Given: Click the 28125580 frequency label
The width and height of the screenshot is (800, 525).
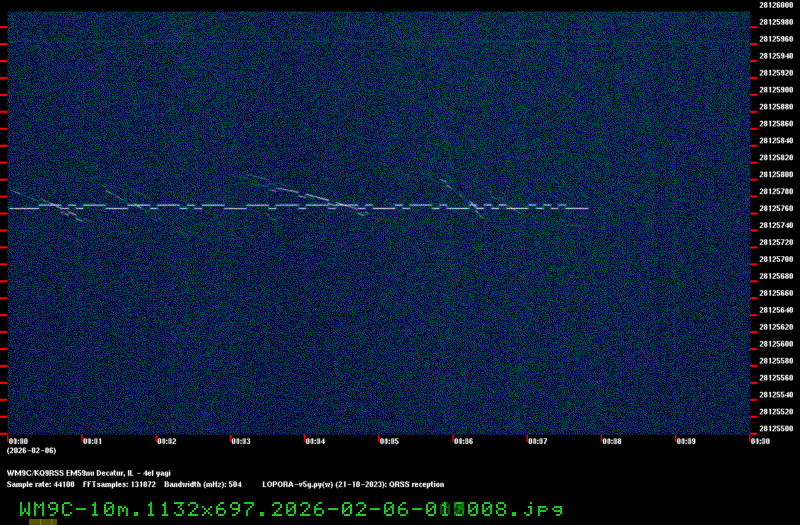Looking at the screenshot, I should [776, 361].
